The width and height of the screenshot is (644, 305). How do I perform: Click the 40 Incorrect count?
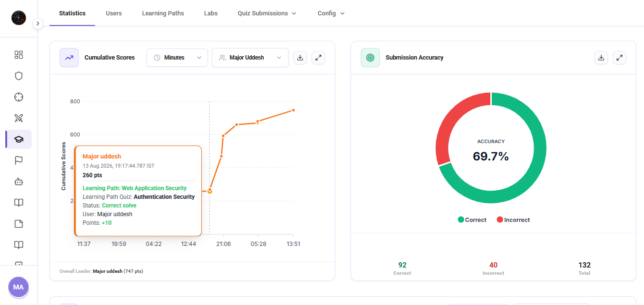click(x=493, y=265)
